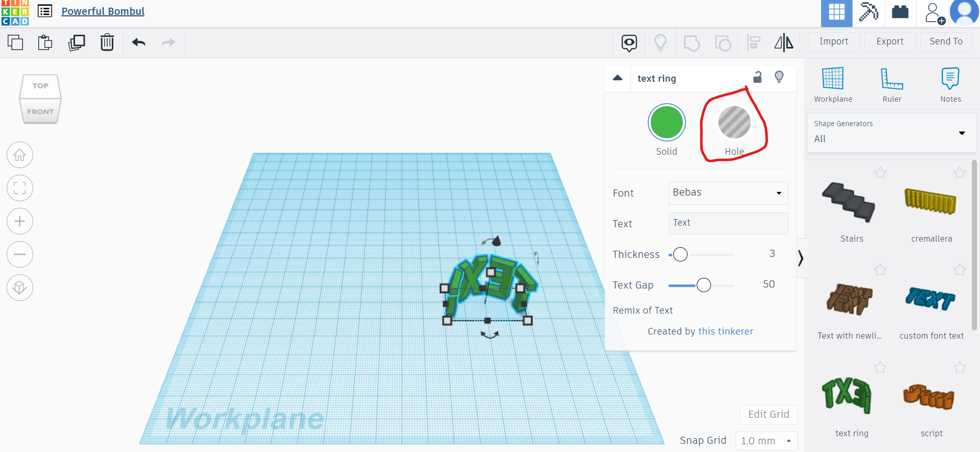
Task: Click the Mirror tool icon
Action: (x=784, y=43)
